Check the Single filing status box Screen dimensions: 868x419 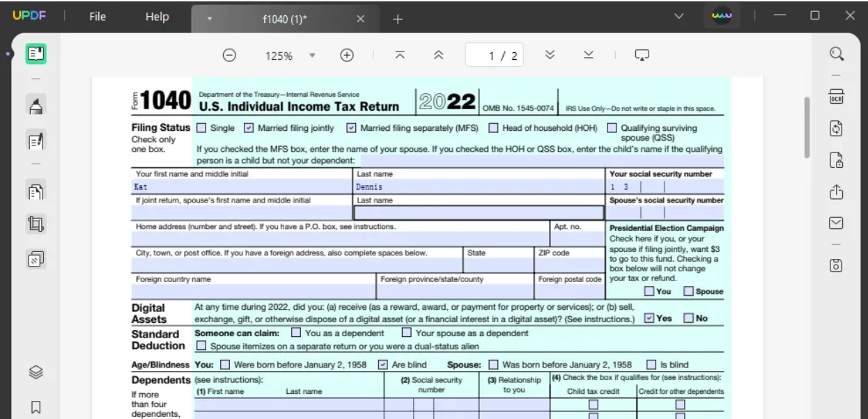(201, 128)
